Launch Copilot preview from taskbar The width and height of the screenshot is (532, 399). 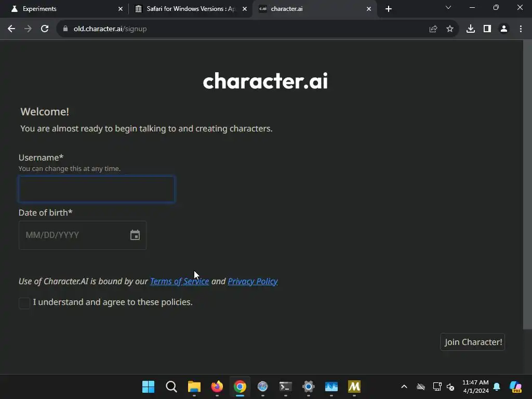pos(516,387)
